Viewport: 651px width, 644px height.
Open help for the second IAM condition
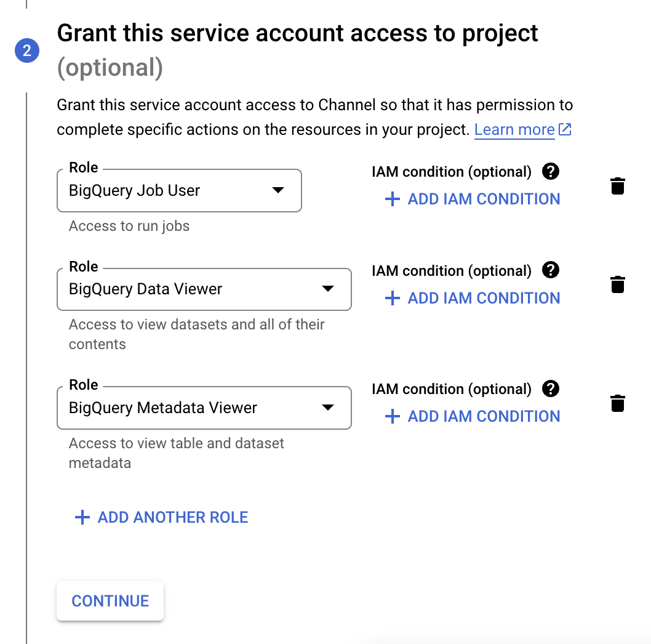(551, 270)
